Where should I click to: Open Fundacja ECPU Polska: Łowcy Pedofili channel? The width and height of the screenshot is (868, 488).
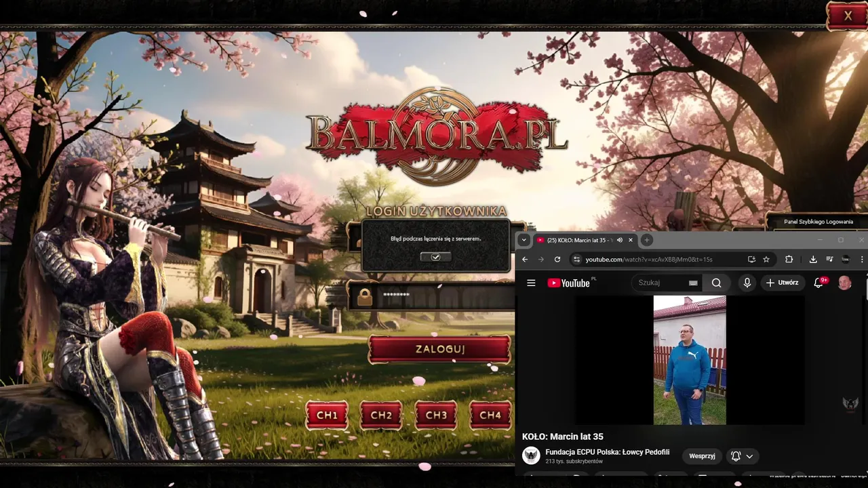607,452
